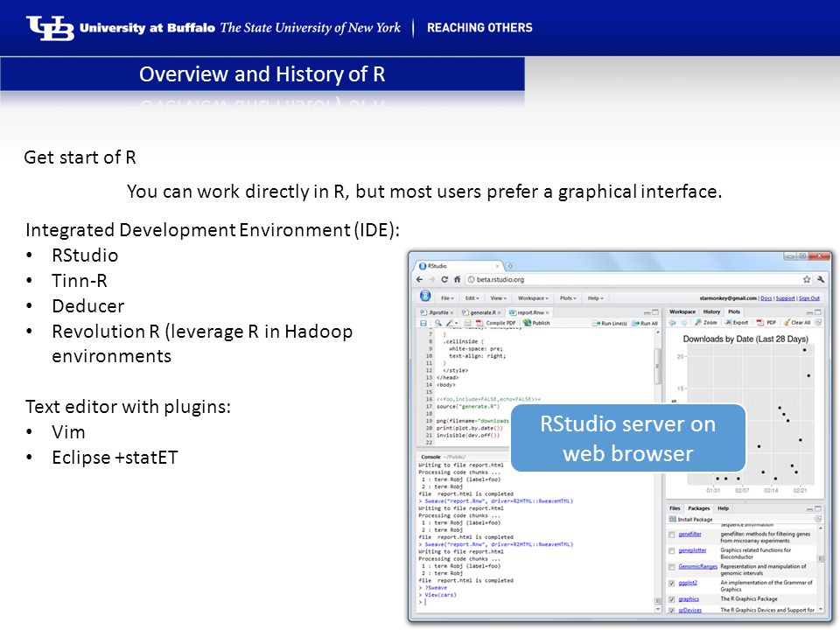Viewport: 840px width, 630px height.
Task: Close the report.Rnw editor tab
Action: coord(548,313)
